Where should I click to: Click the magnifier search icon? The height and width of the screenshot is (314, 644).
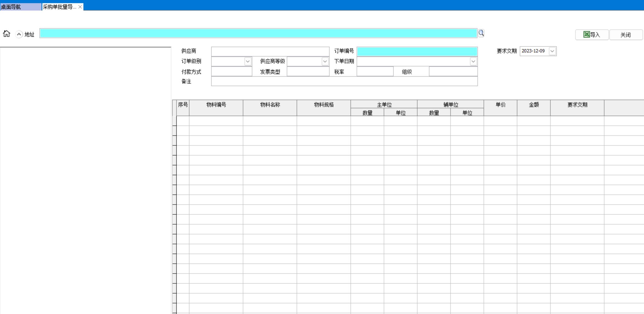481,33
